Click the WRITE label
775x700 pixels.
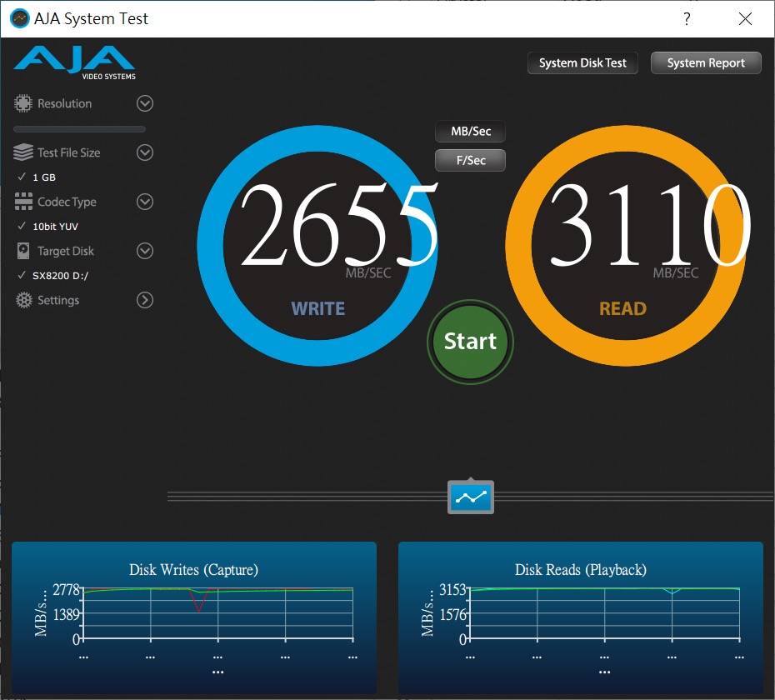click(x=317, y=308)
